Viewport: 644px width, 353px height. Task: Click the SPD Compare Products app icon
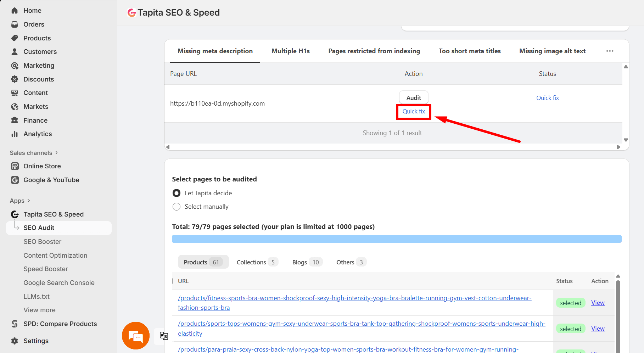pos(15,324)
